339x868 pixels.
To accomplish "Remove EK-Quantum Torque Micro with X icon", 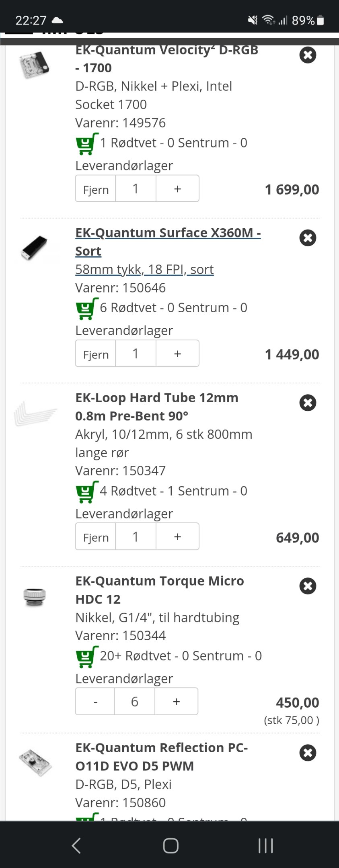I will coord(308,586).
